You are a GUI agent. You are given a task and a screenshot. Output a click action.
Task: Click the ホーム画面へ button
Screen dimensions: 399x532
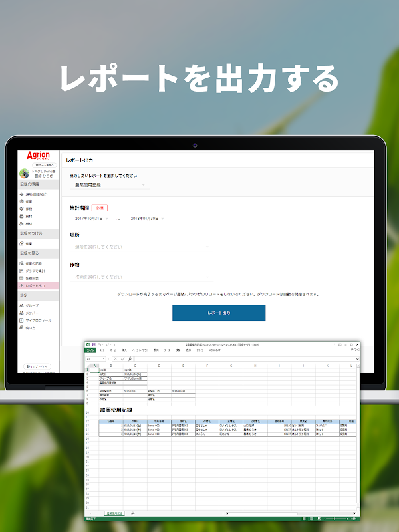tap(45, 165)
